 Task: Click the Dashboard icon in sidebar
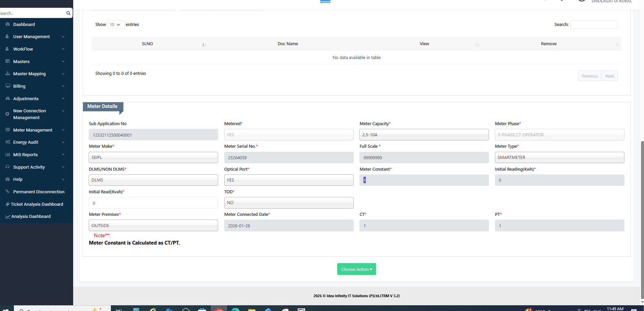click(7, 24)
